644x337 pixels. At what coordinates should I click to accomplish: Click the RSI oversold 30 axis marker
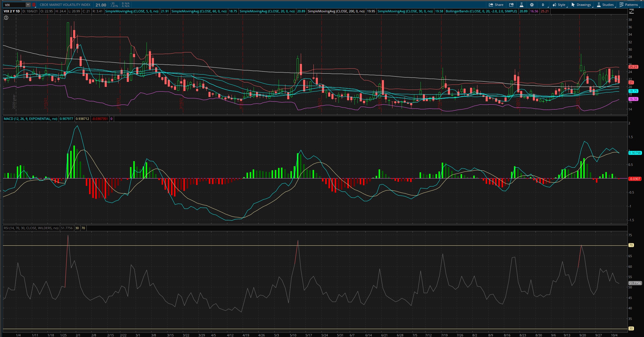[631, 328]
